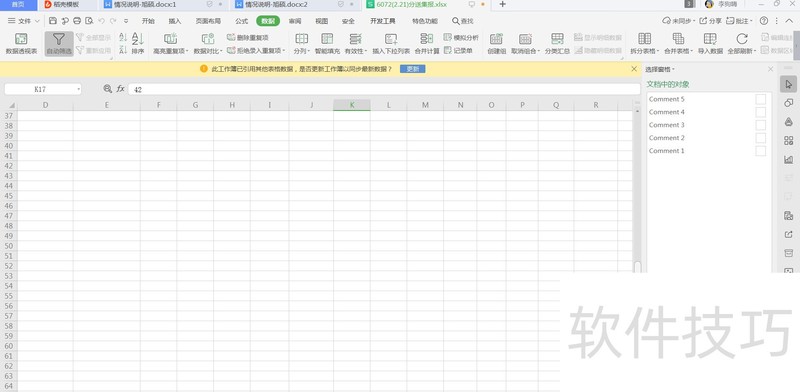Screen dimensions: 800x392
Task: Click the 更新 button in the yellow notice bar
Action: pos(412,69)
